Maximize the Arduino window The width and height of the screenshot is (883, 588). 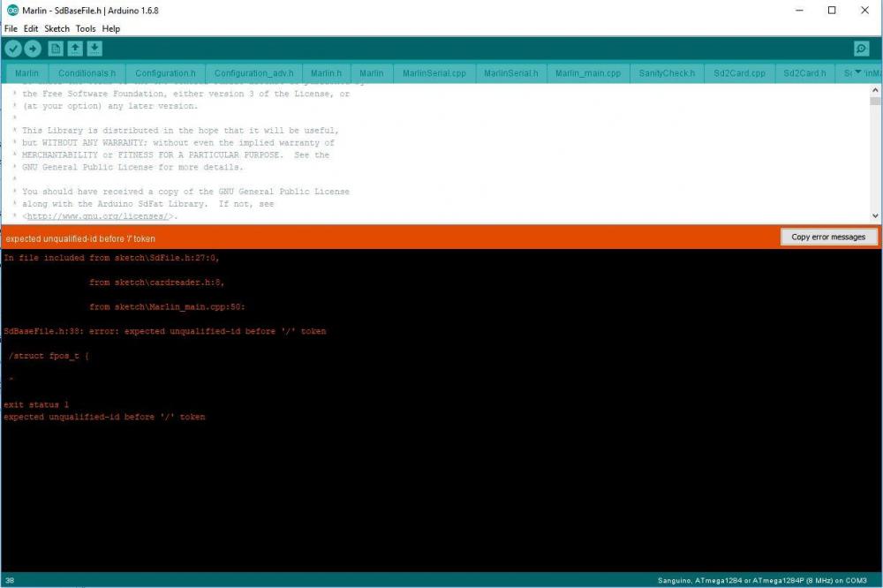832,10
